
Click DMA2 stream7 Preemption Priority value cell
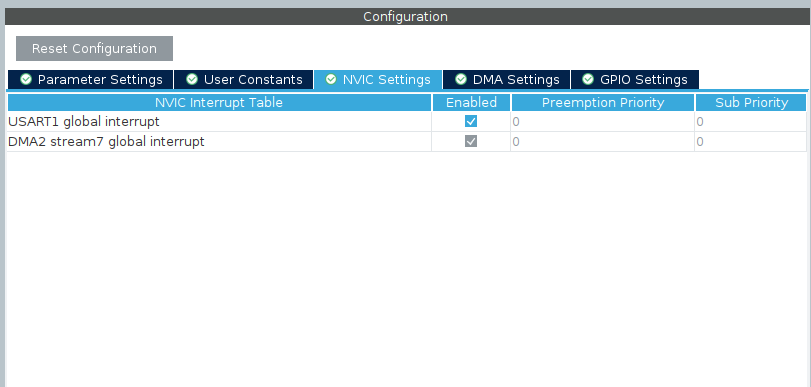[x=603, y=142]
